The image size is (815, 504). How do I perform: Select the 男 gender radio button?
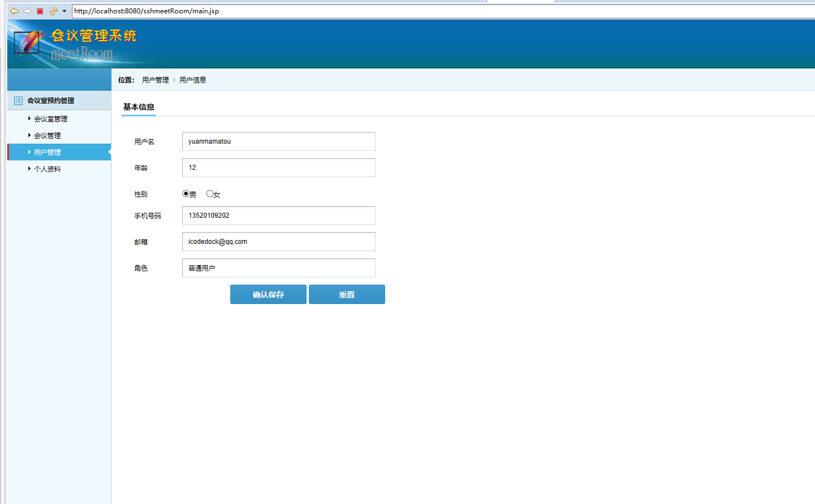[x=186, y=193]
